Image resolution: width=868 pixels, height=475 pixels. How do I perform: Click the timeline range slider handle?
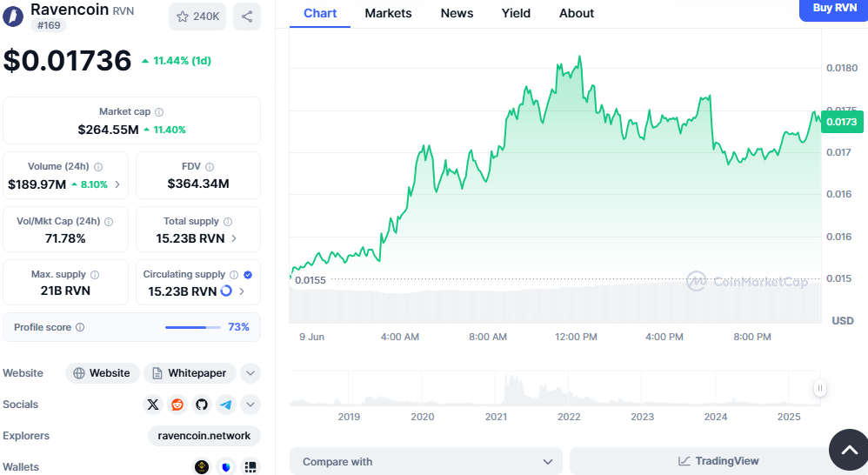click(x=819, y=388)
